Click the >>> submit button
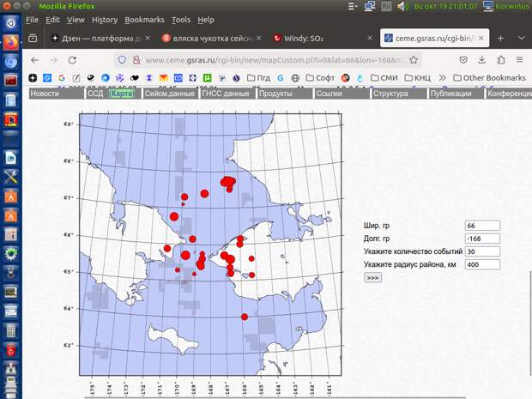 [372, 278]
